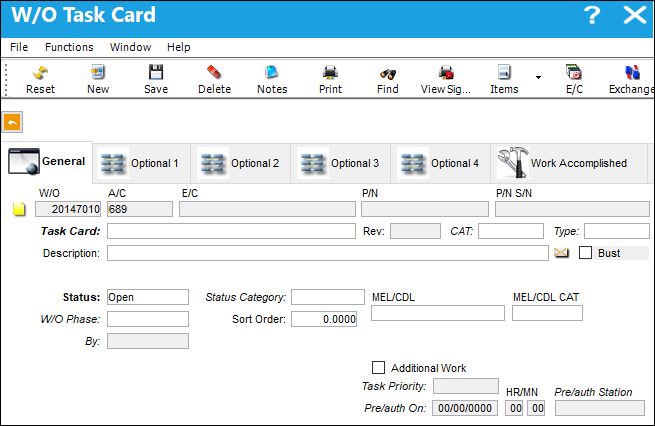Image resolution: width=655 pixels, height=426 pixels.
Task: Click the By field
Action: click(148, 341)
